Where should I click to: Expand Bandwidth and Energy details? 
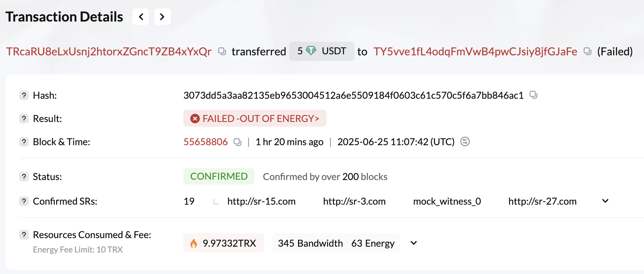(414, 243)
